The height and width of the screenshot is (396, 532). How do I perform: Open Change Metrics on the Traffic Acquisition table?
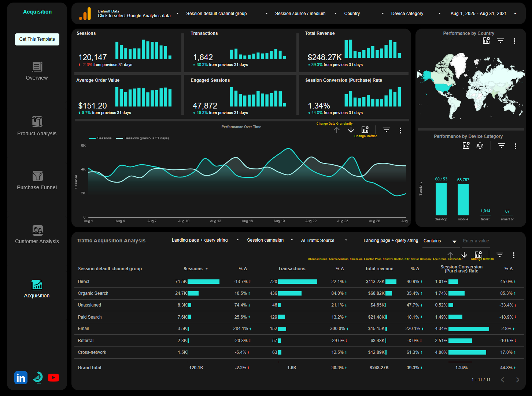[x=478, y=254]
